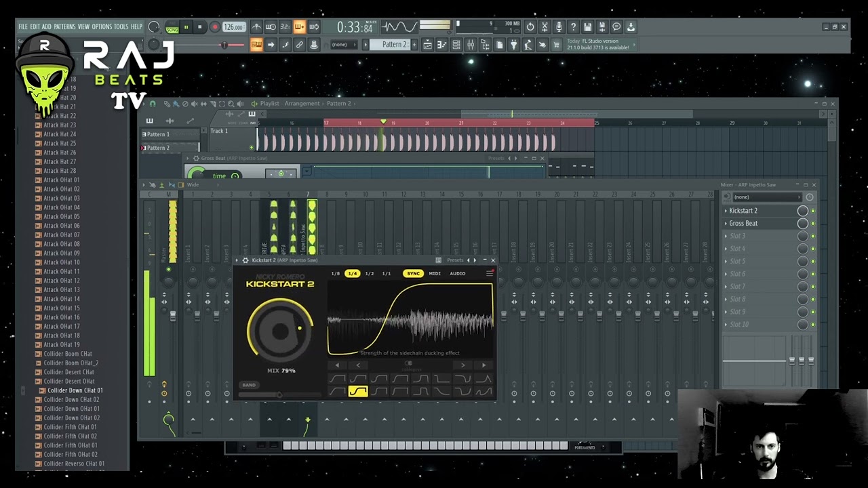Show the piano roll via toolbar icon
The image size is (868, 488).
click(x=442, y=45)
